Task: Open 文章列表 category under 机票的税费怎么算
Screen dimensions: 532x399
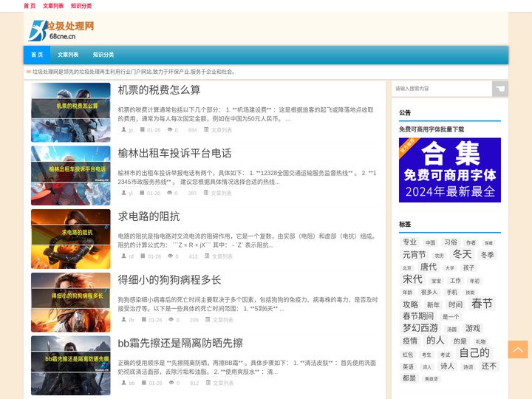Action: click(222, 130)
